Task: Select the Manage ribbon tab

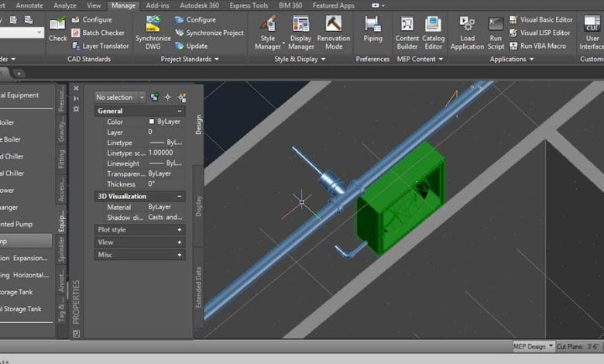Action: tap(123, 5)
